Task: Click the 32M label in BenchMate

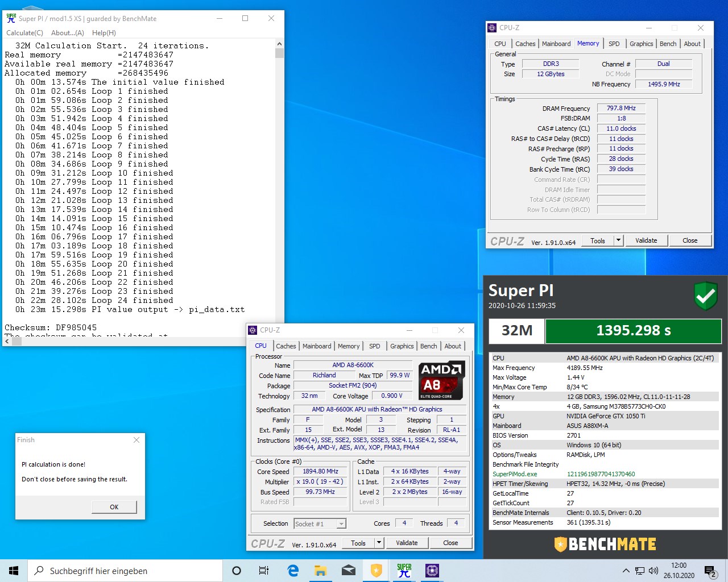Action: click(x=517, y=331)
